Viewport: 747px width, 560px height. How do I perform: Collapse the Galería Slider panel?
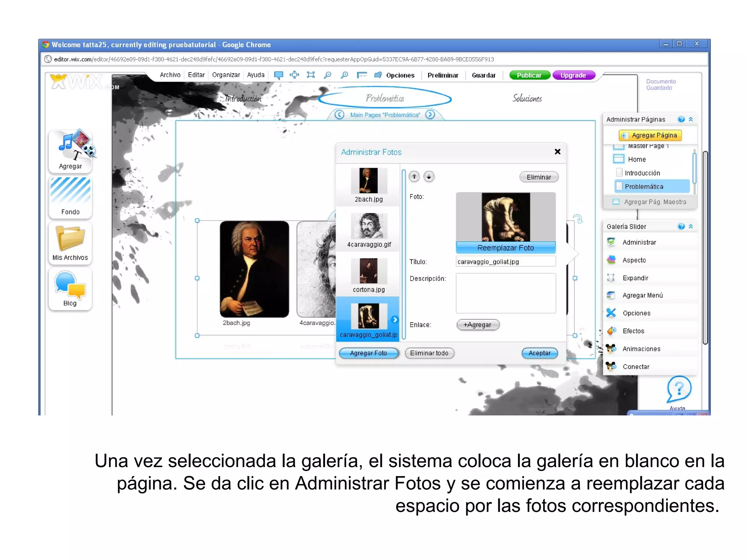tap(690, 226)
